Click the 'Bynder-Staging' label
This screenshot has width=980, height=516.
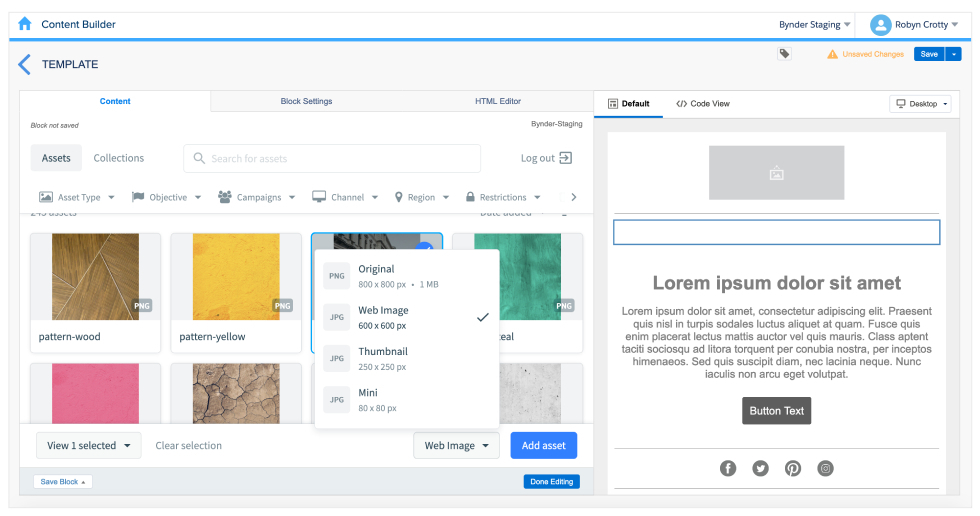pos(557,124)
